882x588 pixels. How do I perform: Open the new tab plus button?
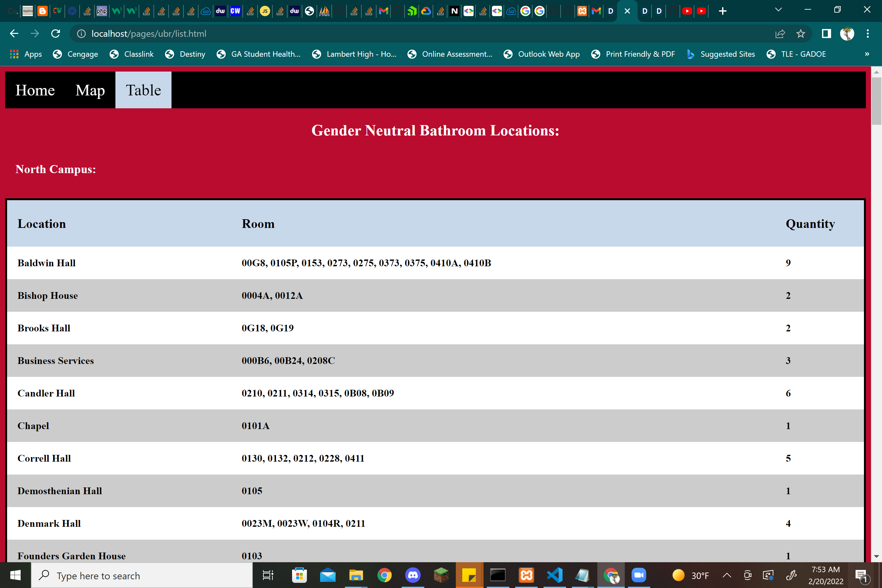[723, 11]
